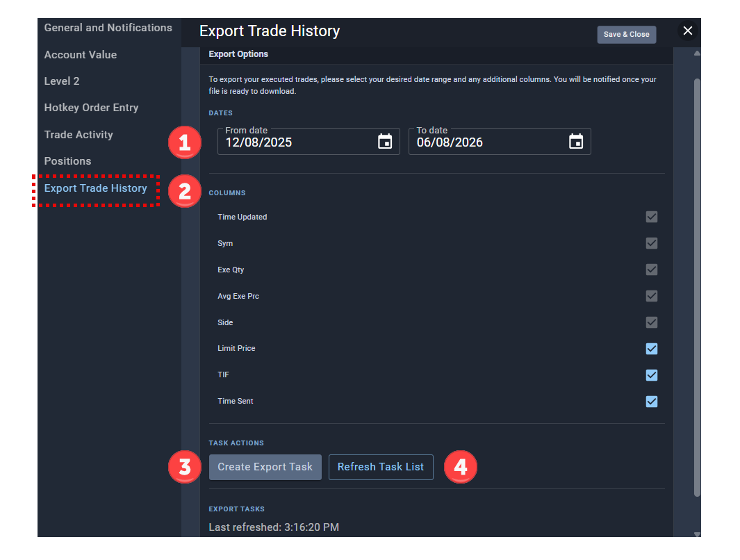The image size is (740, 560).
Task: Click the scrollbar up arrow
Action: click(697, 53)
